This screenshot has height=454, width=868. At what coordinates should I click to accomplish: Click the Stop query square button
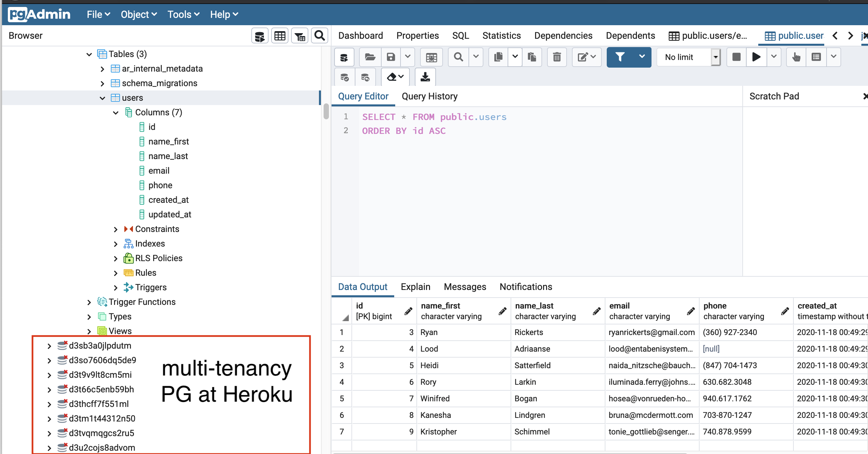pos(736,57)
